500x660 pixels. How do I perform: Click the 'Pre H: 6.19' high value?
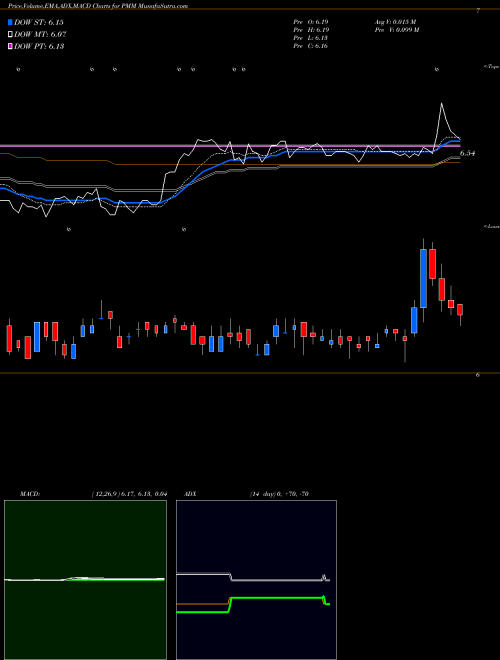(x=311, y=30)
